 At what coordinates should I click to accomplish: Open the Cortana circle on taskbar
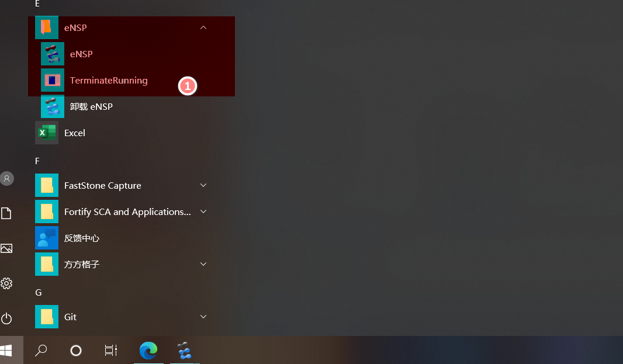click(76, 351)
